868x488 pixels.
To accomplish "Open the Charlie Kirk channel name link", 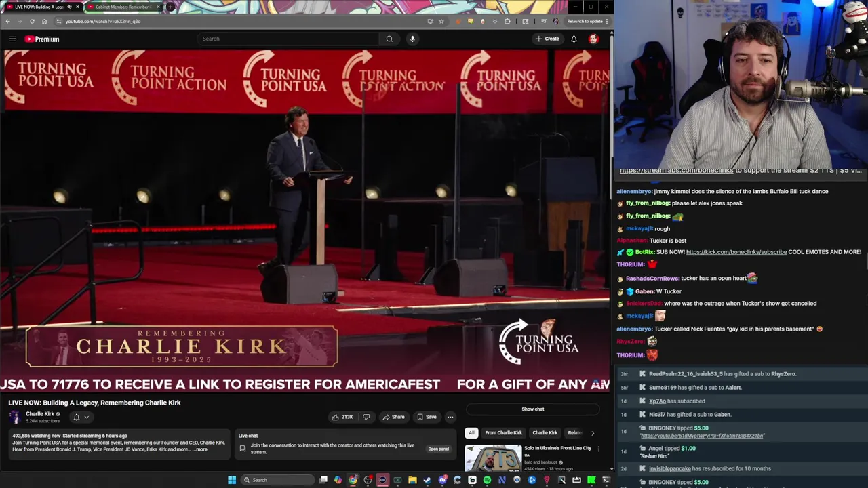I will [x=40, y=414].
